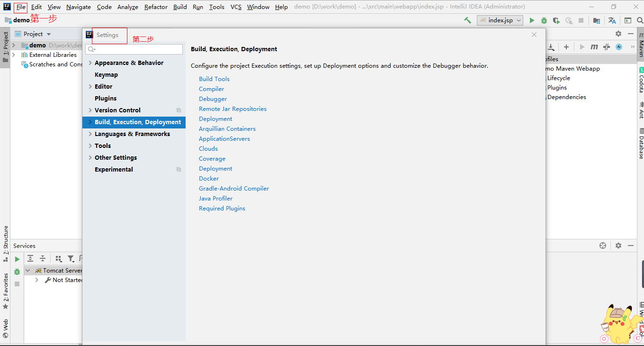Open the Remote Jar Repositories link
The image size is (644, 346).
[x=233, y=109]
